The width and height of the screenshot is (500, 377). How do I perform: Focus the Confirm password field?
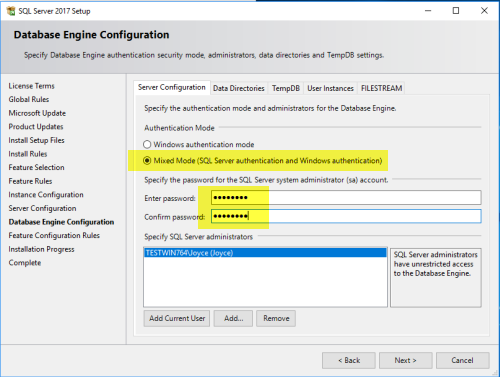click(x=346, y=216)
